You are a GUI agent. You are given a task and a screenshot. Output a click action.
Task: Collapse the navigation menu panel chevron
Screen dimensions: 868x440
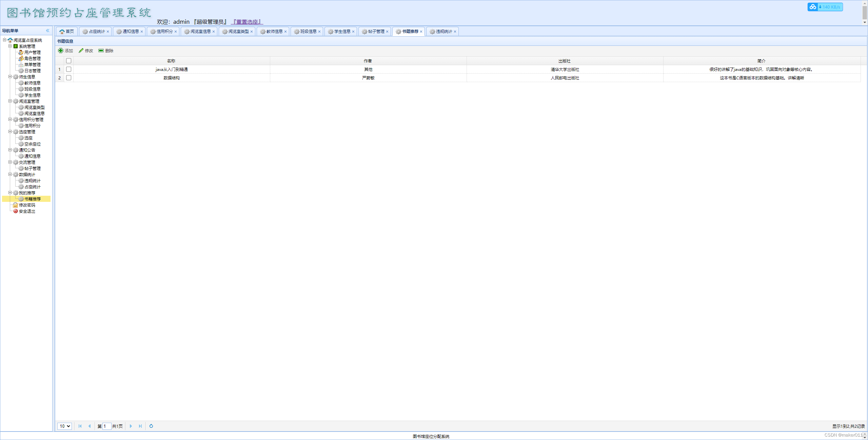tap(48, 31)
